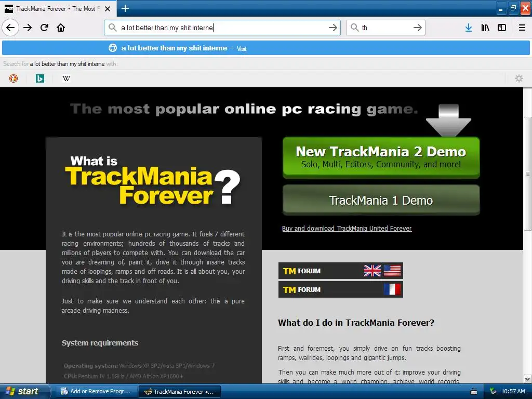Close the TrackMania Forever tab

[x=108, y=9]
